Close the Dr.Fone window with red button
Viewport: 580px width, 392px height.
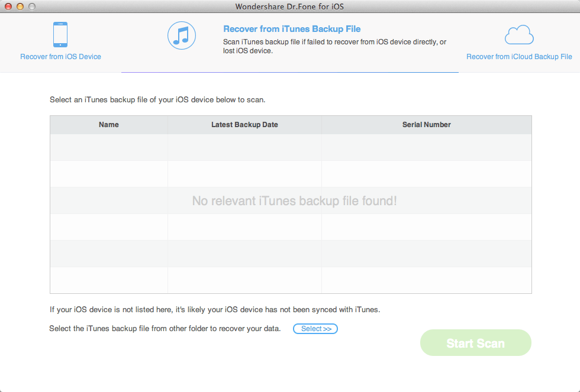click(x=8, y=7)
